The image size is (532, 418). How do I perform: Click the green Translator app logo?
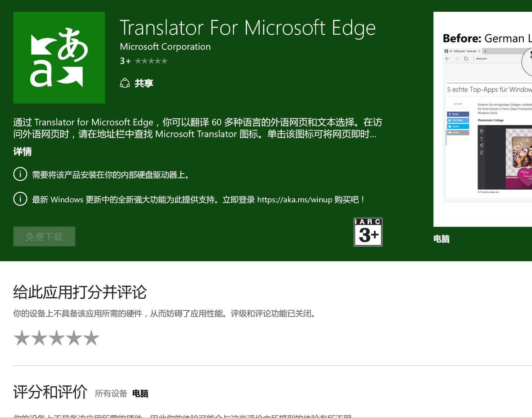click(59, 58)
